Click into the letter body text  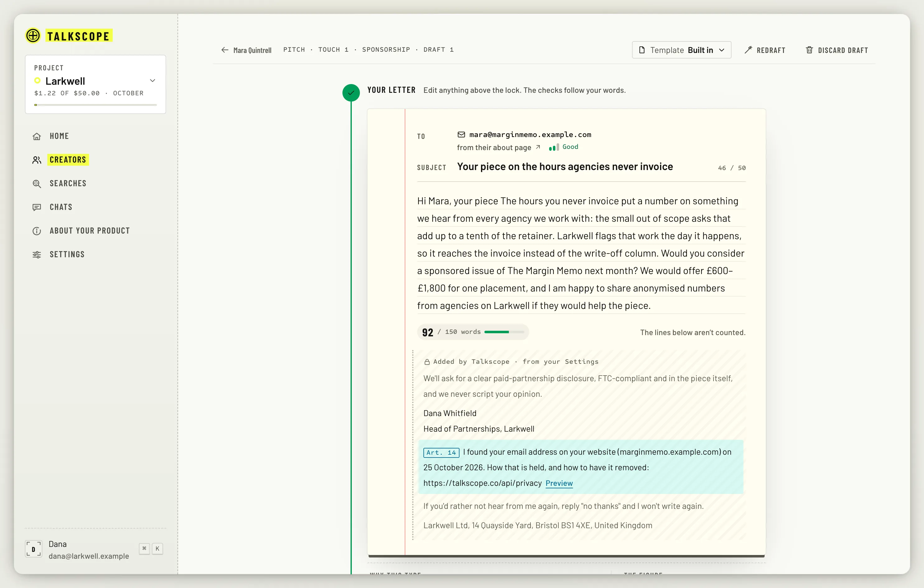[581, 253]
